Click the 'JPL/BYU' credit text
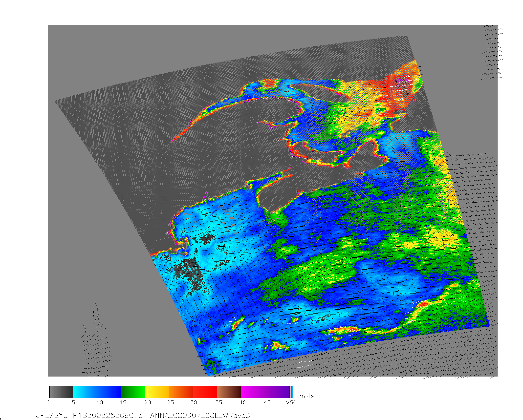 click(52, 415)
